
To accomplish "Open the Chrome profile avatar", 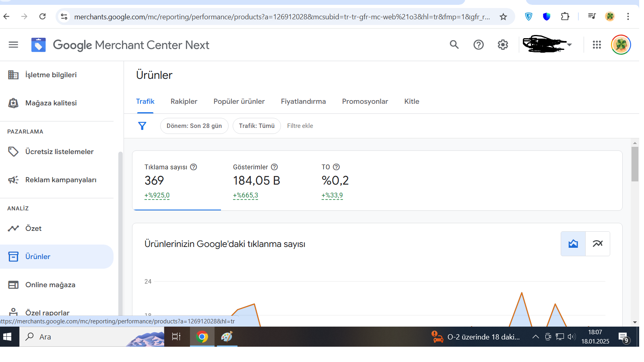I will (610, 16).
